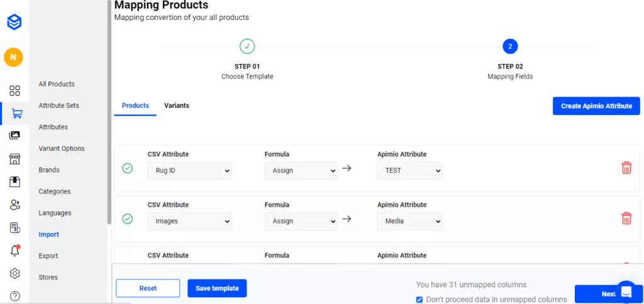Screen dimensions: 644x304
Task: Open the chat support widget
Action: 626,291
